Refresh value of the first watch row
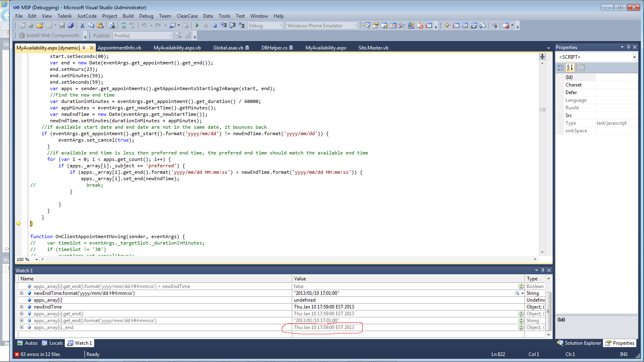The width and height of the screenshot is (644, 362). (x=521, y=286)
